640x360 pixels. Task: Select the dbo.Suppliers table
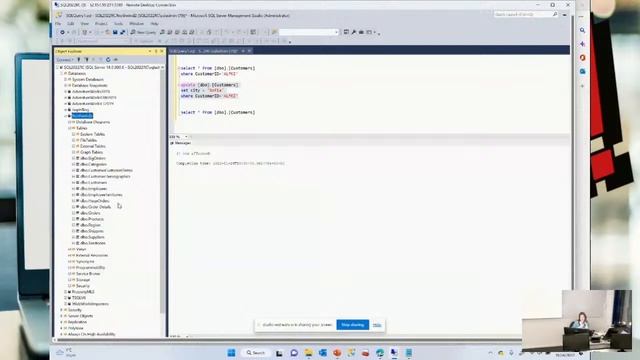(x=92, y=237)
